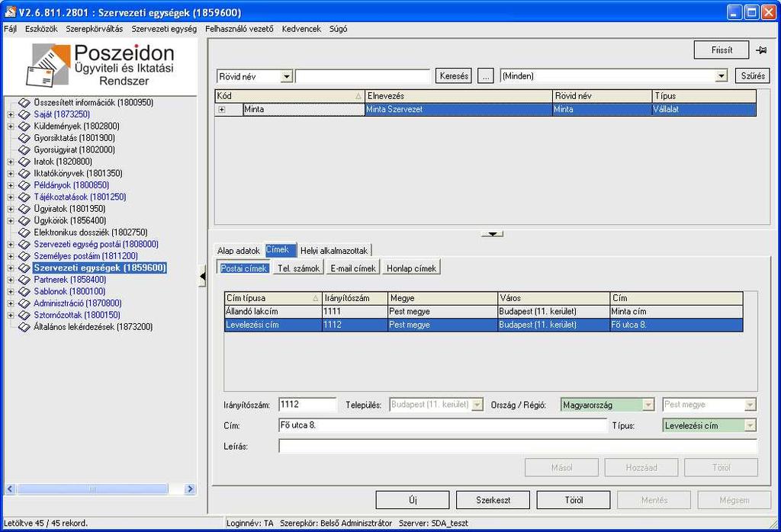Click the Keresés button
The height and width of the screenshot is (532, 781).
(454, 76)
